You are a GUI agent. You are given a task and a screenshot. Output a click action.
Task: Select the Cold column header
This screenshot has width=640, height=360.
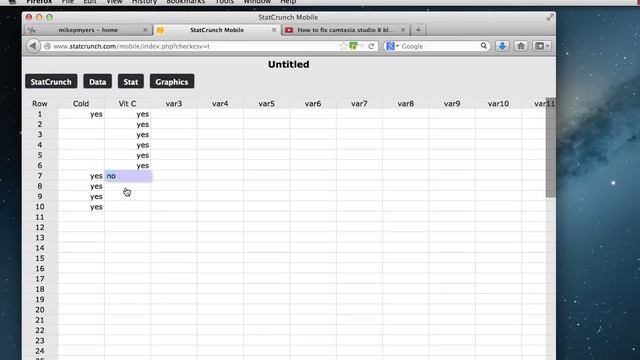point(81,104)
